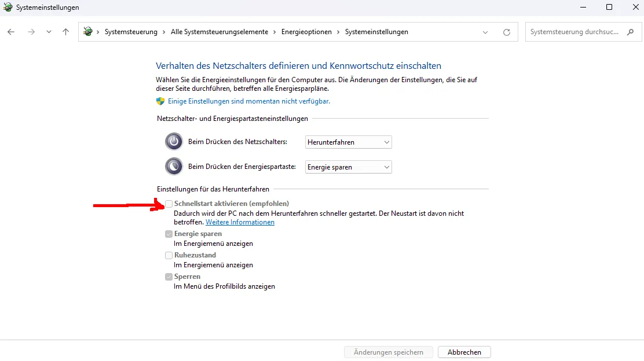Click the power button icon

174,142
